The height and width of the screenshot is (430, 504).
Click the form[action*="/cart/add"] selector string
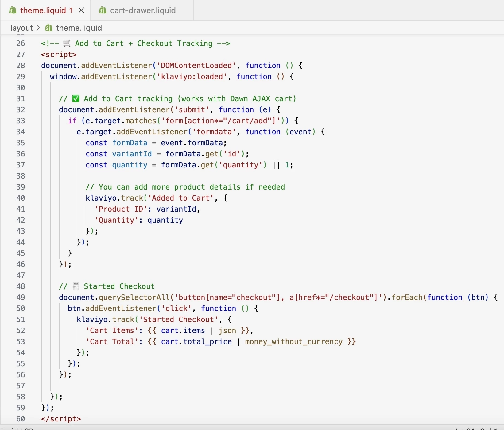point(221,121)
